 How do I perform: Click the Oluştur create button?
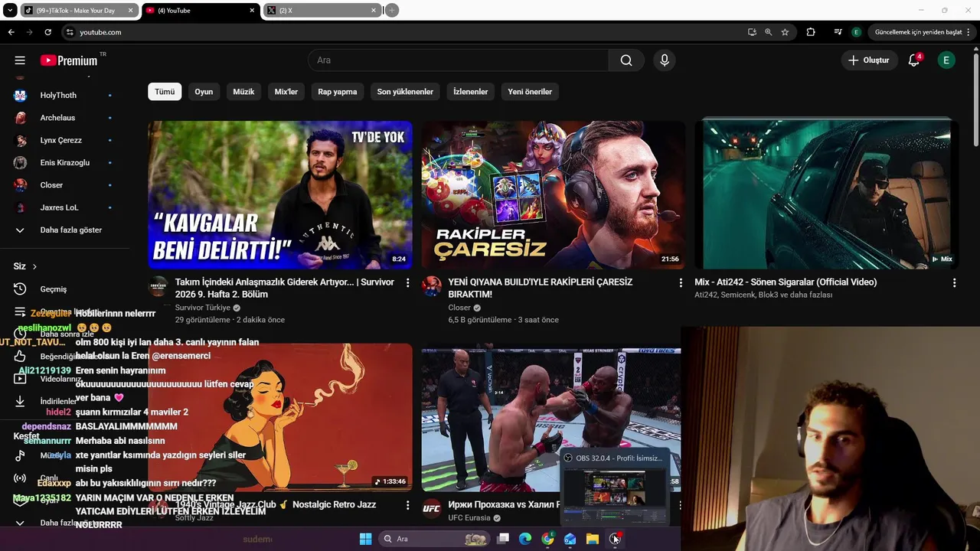(x=869, y=60)
